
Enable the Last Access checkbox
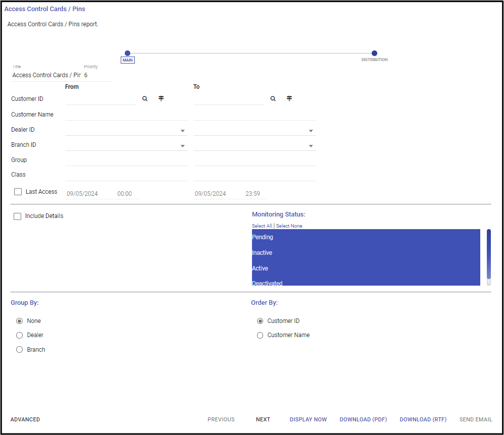(18, 192)
